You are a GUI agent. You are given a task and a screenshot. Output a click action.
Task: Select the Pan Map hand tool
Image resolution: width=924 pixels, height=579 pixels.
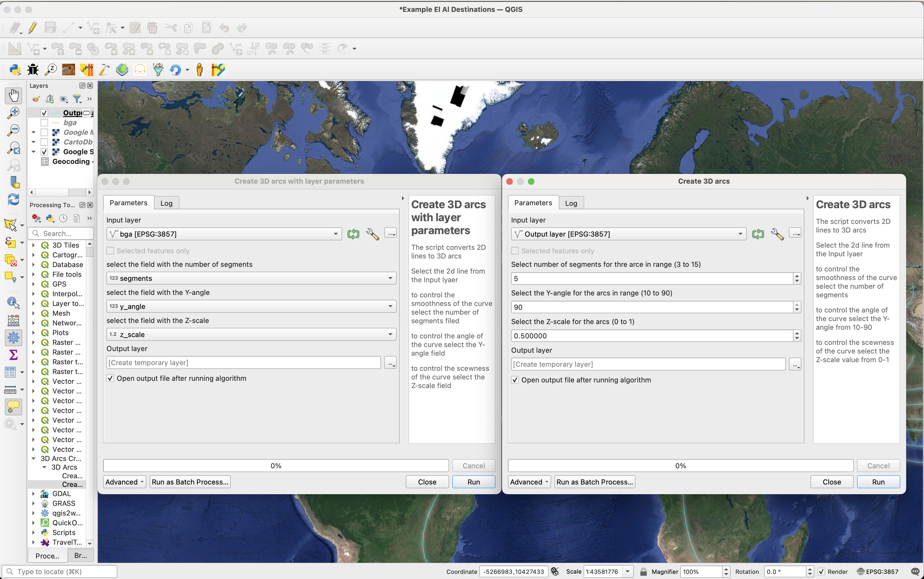(14, 95)
